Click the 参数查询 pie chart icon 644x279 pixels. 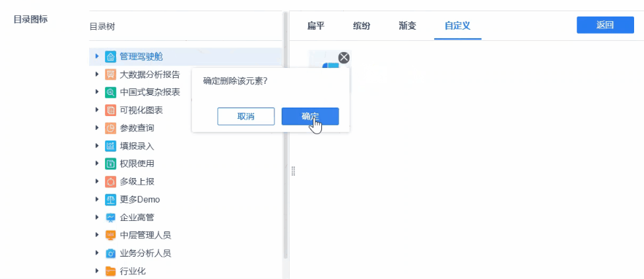click(110, 128)
